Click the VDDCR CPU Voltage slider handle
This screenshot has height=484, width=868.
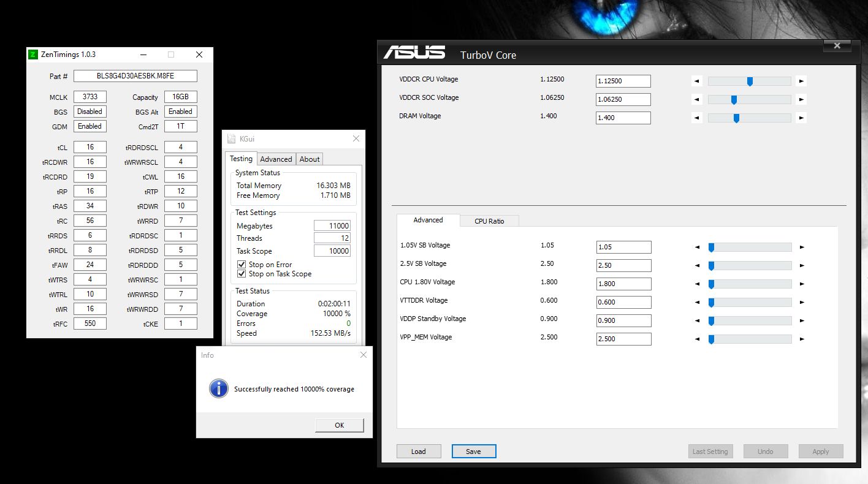[x=750, y=81]
